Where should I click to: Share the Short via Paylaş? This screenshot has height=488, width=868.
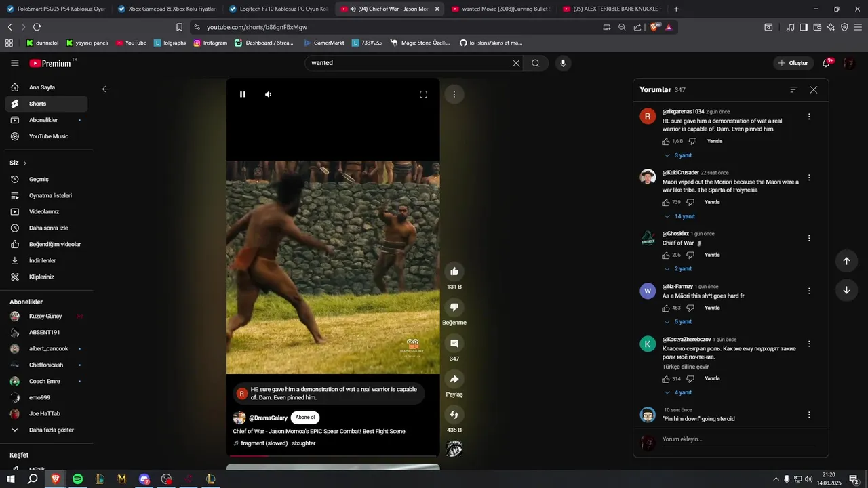(454, 379)
